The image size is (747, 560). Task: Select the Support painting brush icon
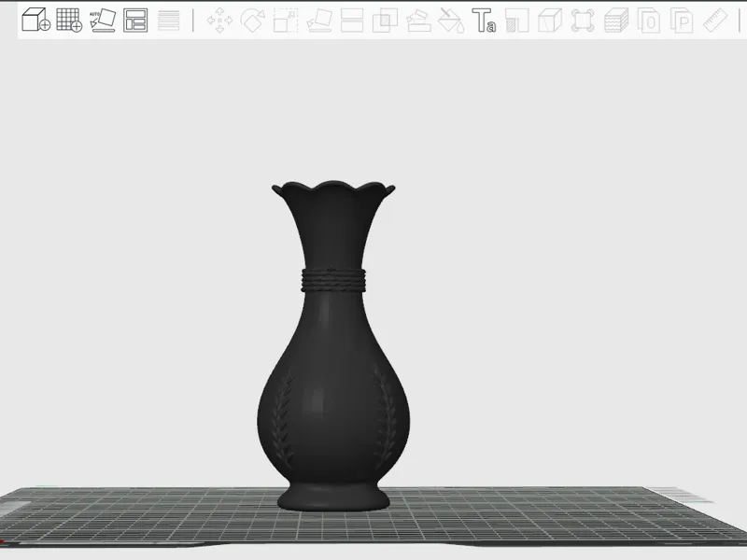[418, 20]
